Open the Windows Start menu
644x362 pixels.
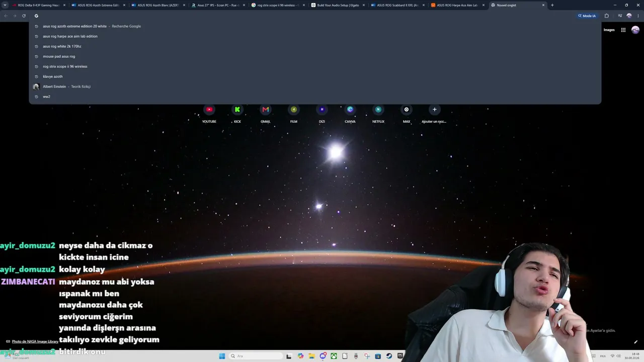tap(222, 356)
